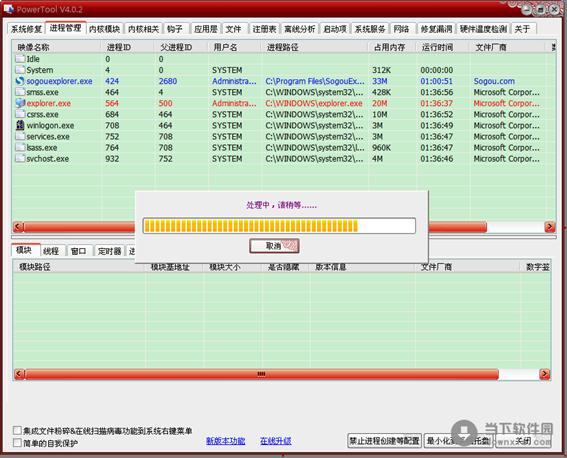Click the smss.exe process icon
The width and height of the screenshot is (567, 458).
tap(20, 92)
